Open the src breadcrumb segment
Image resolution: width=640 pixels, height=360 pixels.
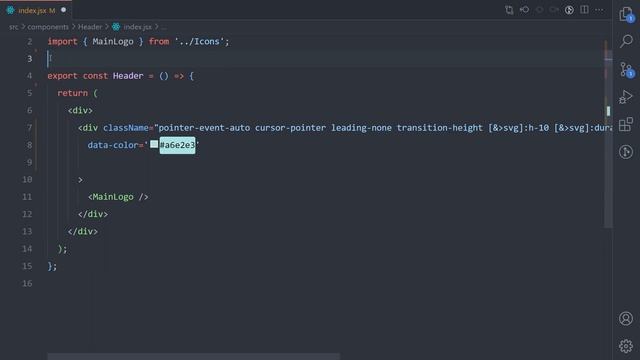pyautogui.click(x=13, y=27)
